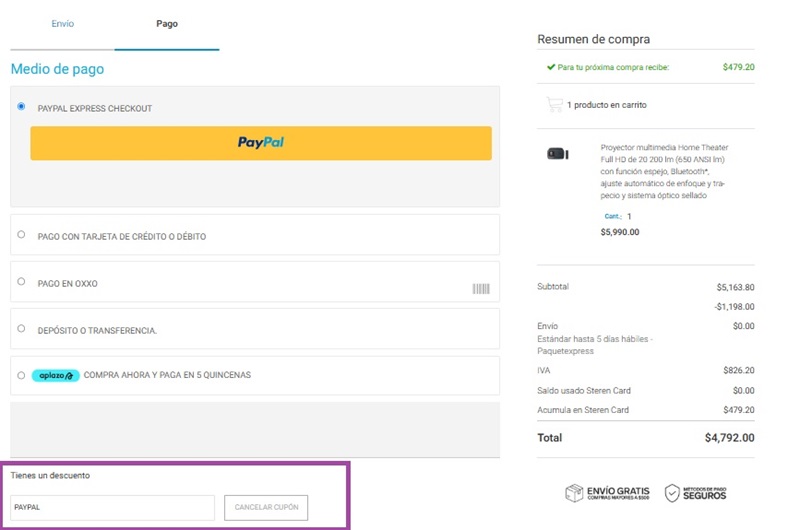This screenshot has width=800, height=530.
Task: Click the 'Saldo usado Steren Card' label
Action: pos(584,391)
